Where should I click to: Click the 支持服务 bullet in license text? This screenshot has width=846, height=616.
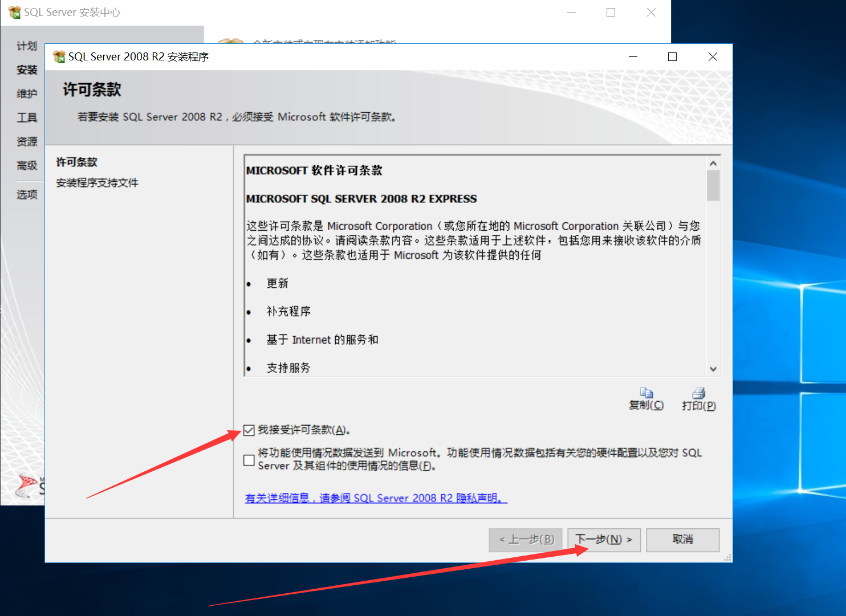[x=288, y=368]
